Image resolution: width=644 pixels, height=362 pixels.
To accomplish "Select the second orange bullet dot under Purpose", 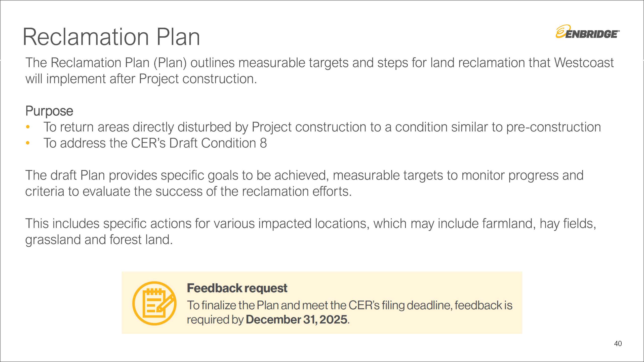I will (28, 143).
